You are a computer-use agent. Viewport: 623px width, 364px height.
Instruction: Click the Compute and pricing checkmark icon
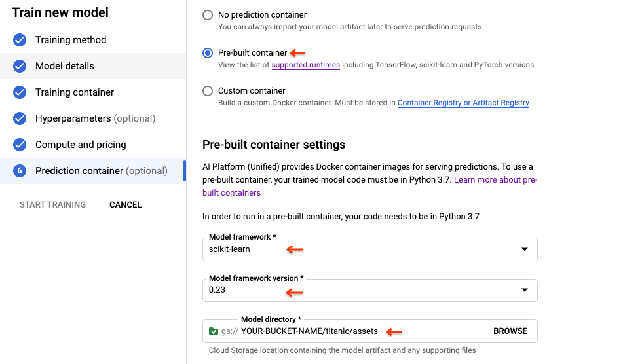20,145
